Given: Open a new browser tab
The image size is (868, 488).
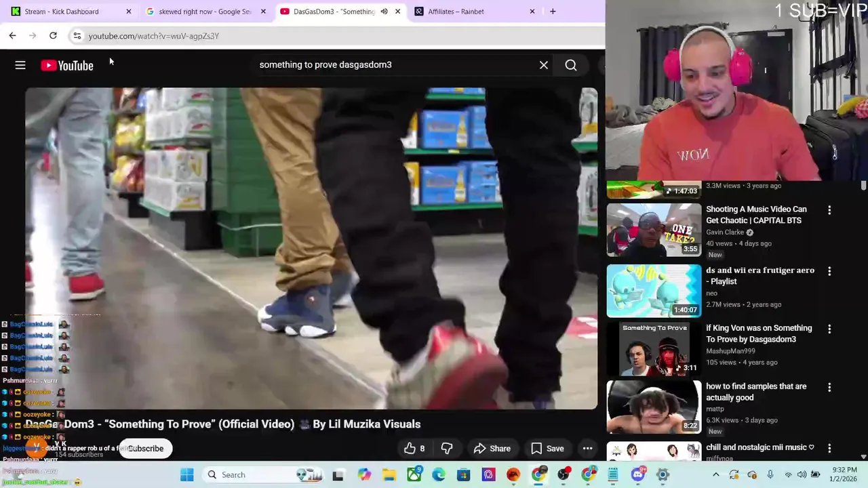Looking at the screenshot, I should (553, 12).
